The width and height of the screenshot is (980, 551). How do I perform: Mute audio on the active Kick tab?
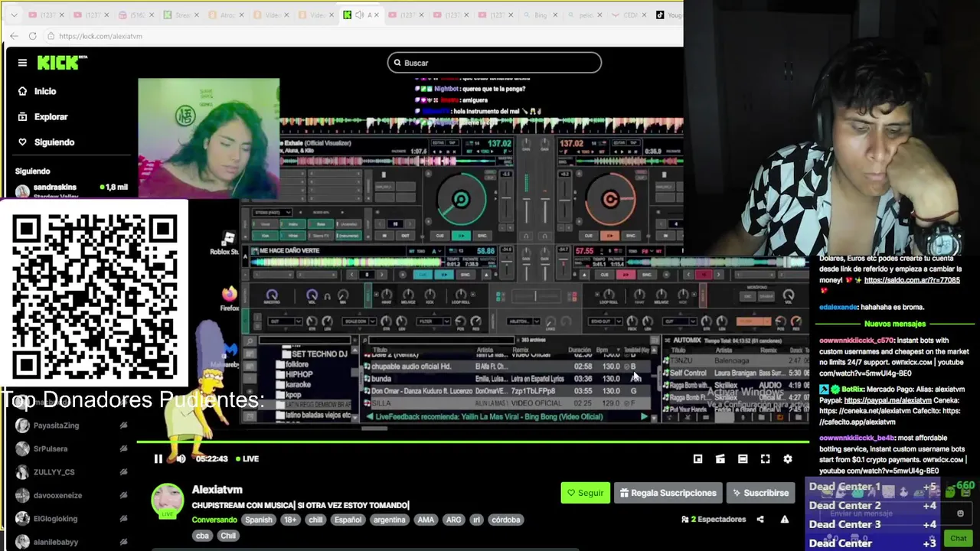tap(358, 15)
